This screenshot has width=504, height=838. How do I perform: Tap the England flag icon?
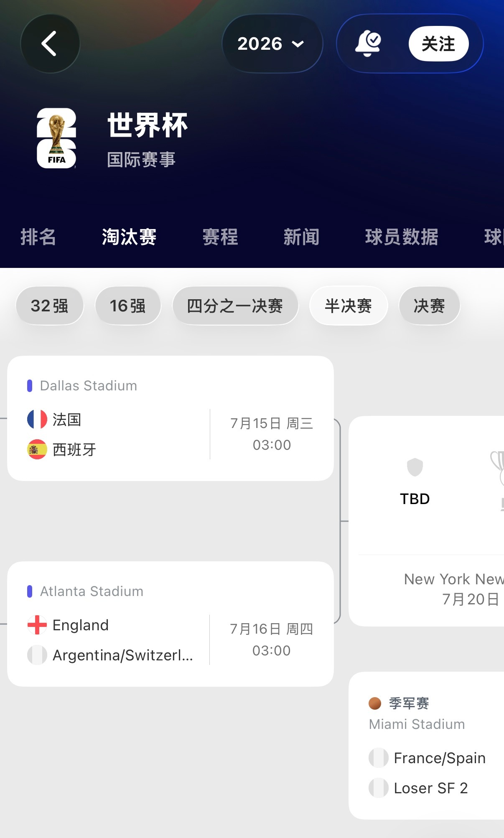[x=37, y=625]
